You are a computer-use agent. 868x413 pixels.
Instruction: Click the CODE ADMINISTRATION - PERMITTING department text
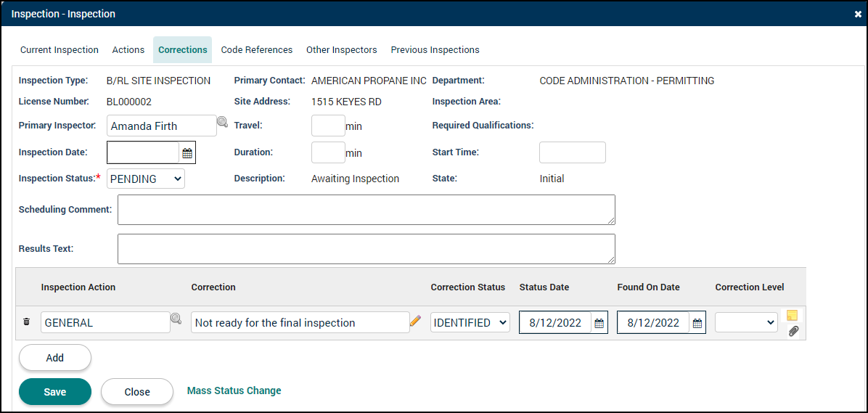[626, 81]
